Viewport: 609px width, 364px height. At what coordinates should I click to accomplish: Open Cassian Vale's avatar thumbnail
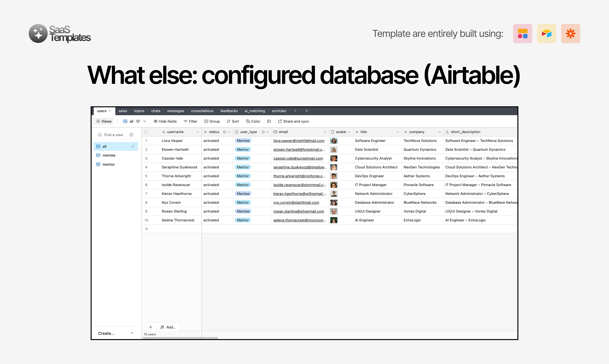[334, 158]
